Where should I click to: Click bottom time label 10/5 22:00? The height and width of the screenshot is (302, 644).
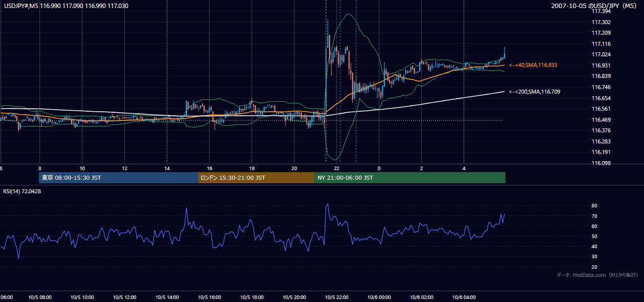(337, 297)
